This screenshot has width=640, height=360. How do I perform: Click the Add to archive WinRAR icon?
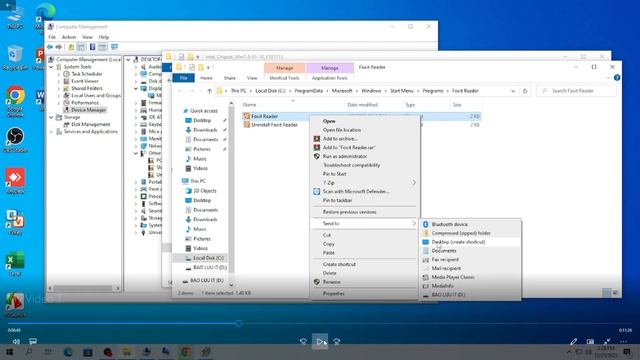(316, 139)
